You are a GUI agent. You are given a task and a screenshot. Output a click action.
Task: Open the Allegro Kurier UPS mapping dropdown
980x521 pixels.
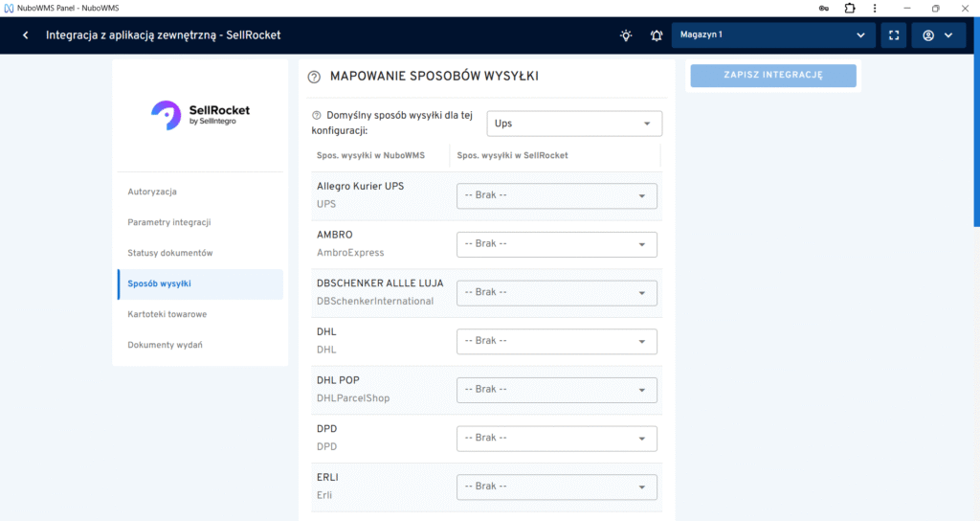click(x=557, y=195)
